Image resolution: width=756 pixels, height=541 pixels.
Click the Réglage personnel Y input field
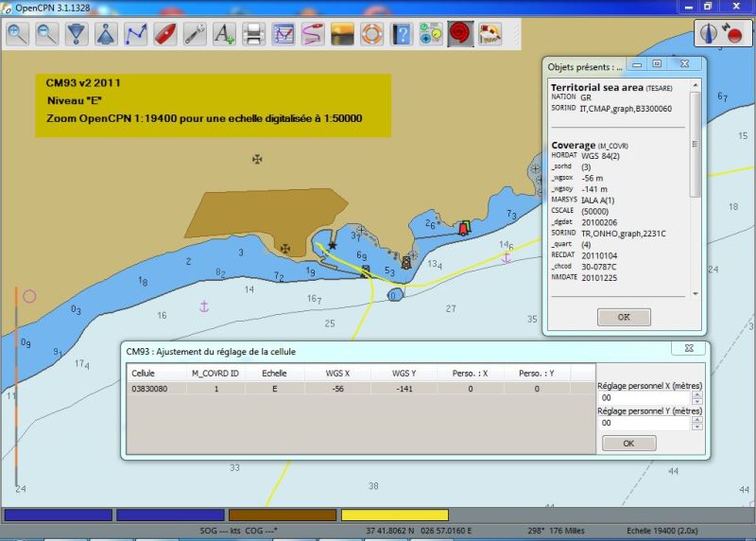coord(644,423)
